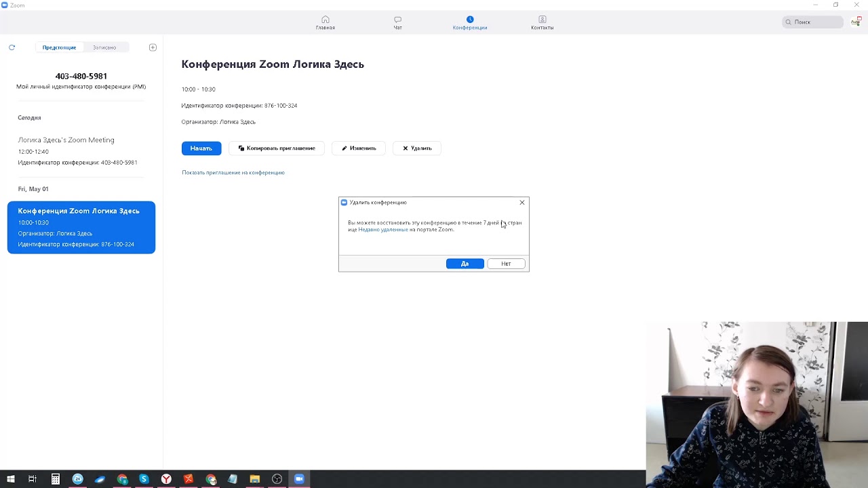
Task: Open the profile avatar menu
Action: click(x=856, y=22)
